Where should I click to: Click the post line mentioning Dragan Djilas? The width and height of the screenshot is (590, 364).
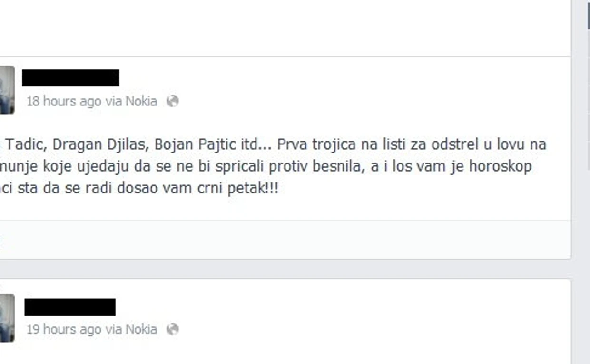[x=273, y=144]
